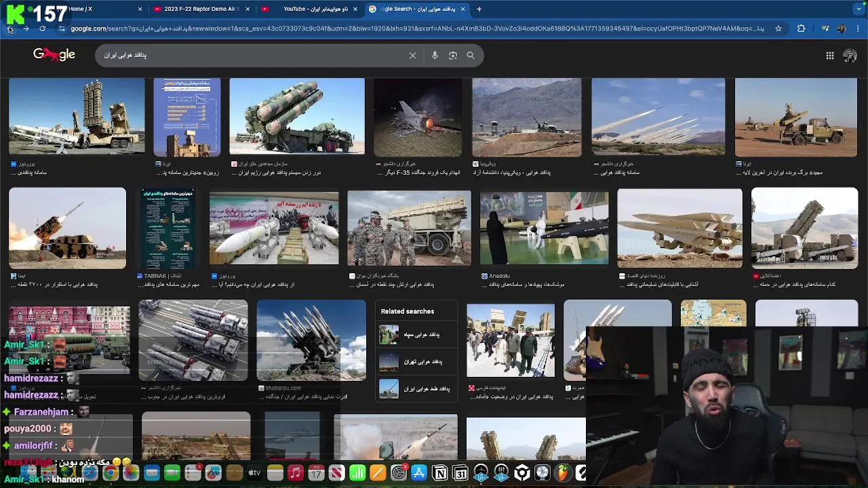This screenshot has height=488, width=868.
Task: Click the address bar URL
Action: point(417,28)
